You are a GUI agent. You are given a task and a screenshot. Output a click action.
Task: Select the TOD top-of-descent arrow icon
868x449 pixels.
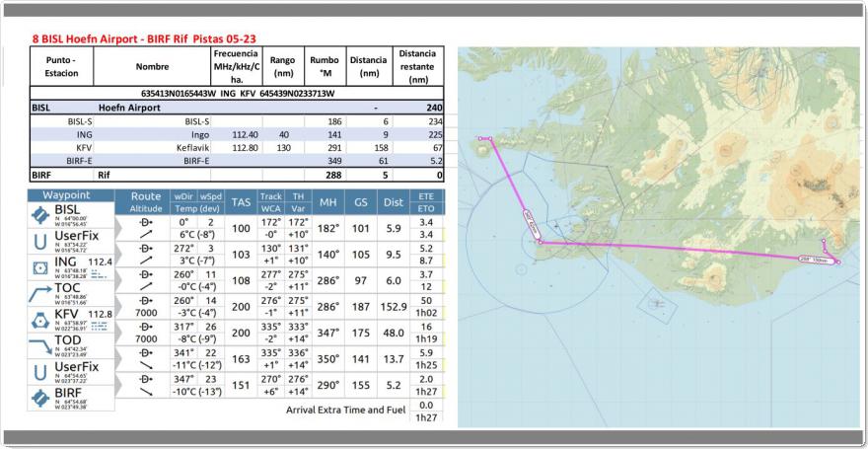(x=40, y=346)
